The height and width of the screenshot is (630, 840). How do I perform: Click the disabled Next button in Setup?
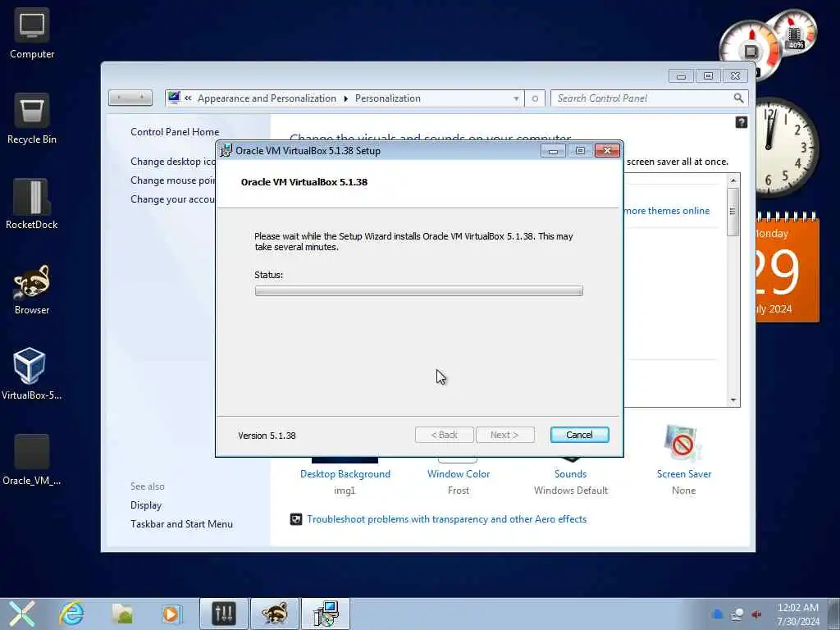click(x=504, y=435)
